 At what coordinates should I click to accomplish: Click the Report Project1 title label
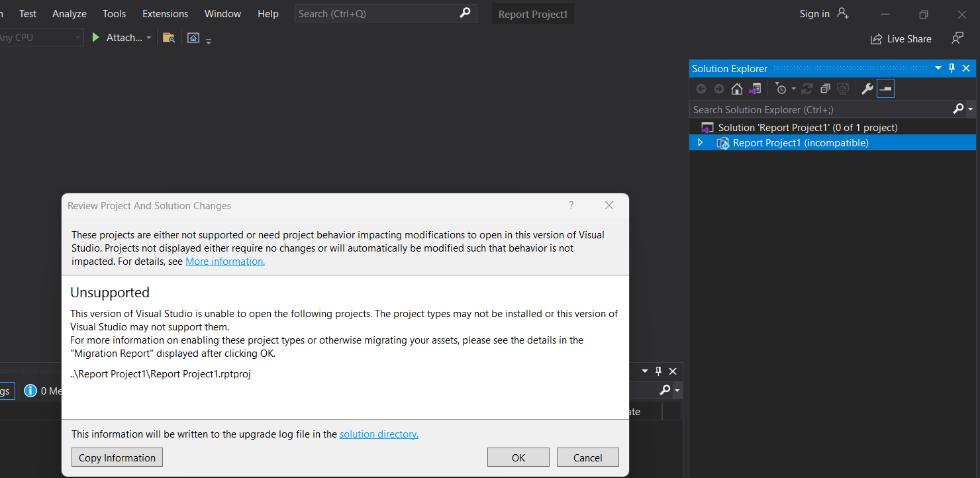pyautogui.click(x=533, y=14)
